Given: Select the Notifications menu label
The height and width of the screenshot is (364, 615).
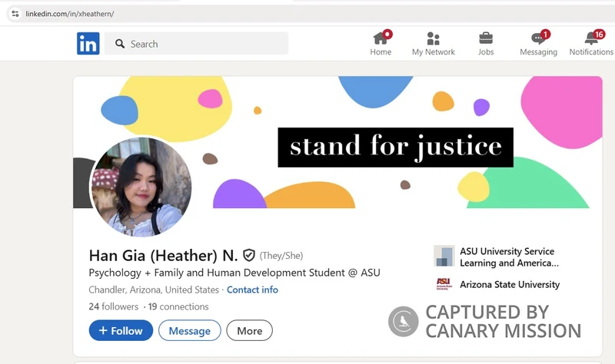Looking at the screenshot, I should [x=591, y=51].
